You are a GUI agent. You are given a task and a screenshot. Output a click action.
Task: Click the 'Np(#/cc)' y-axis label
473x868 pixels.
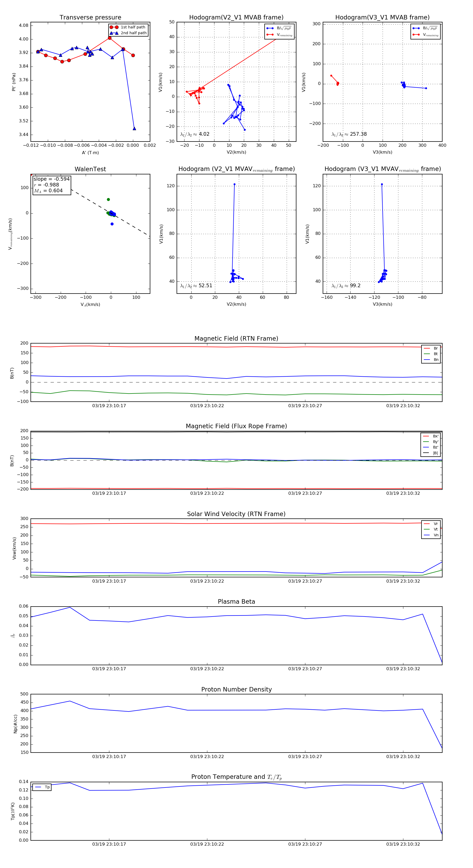15,724
